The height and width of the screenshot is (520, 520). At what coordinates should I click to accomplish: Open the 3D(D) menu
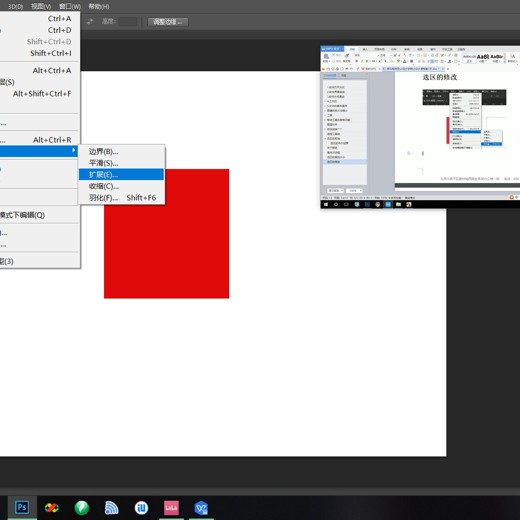(x=15, y=6)
